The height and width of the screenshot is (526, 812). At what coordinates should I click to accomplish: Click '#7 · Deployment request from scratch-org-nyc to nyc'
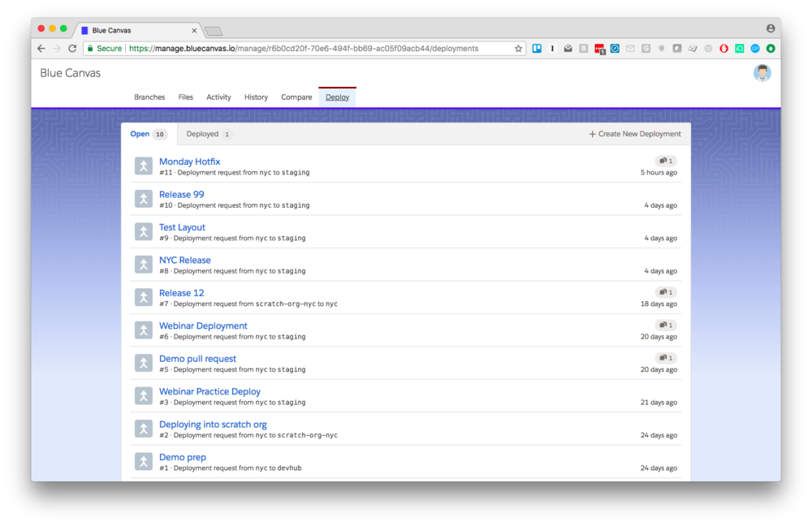tap(248, 304)
